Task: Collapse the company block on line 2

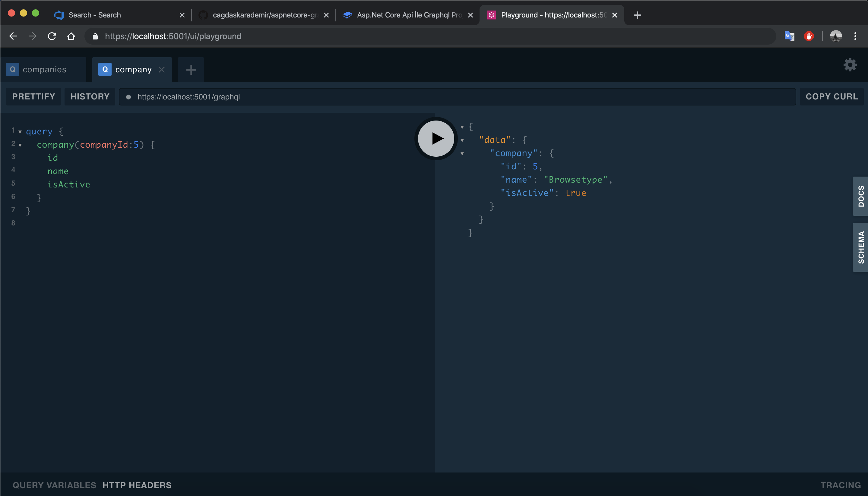Action: tap(20, 145)
